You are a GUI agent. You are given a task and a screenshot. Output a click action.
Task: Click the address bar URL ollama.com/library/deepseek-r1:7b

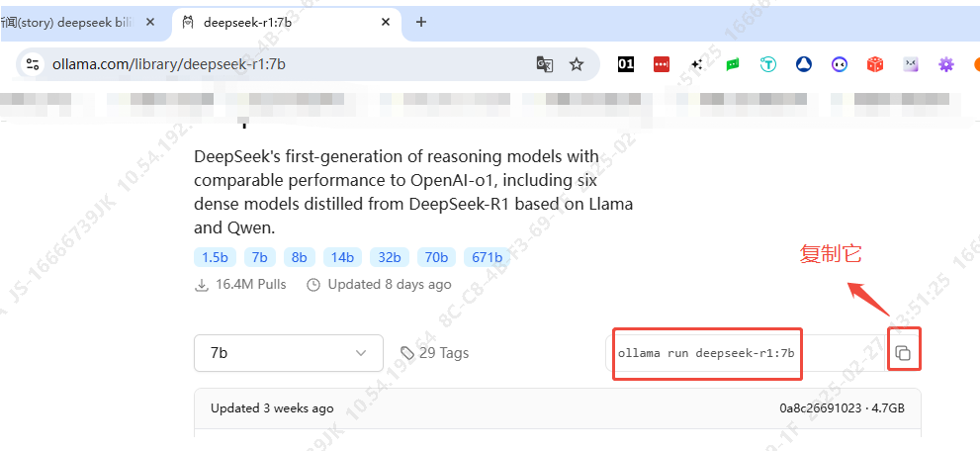pos(169,63)
